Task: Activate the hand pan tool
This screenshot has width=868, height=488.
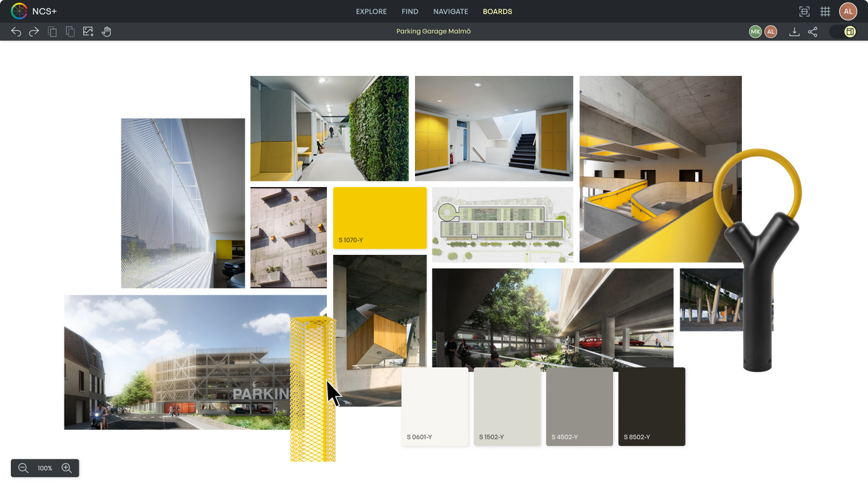Action: pos(106,31)
